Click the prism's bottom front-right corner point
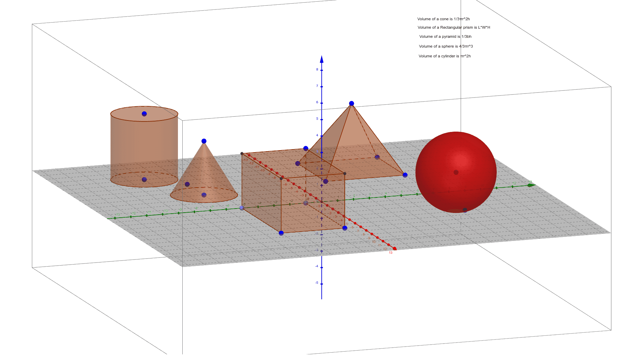The height and width of the screenshot is (355, 644). (345, 228)
